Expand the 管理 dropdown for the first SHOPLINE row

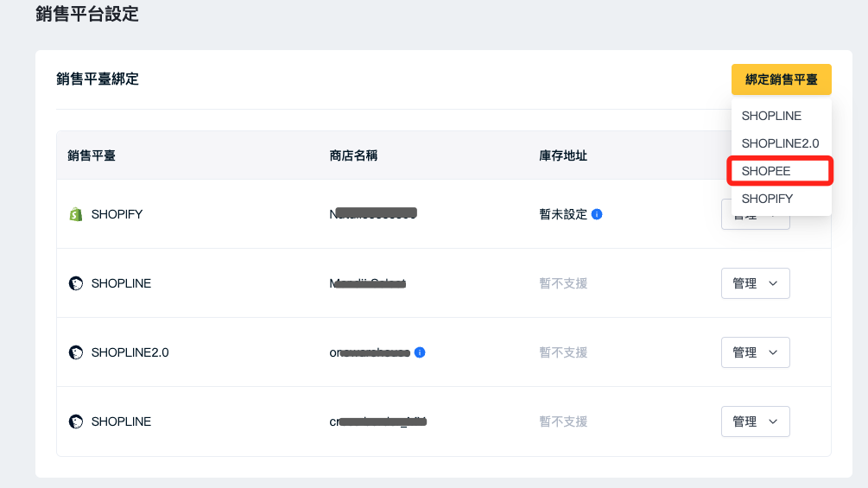(755, 283)
